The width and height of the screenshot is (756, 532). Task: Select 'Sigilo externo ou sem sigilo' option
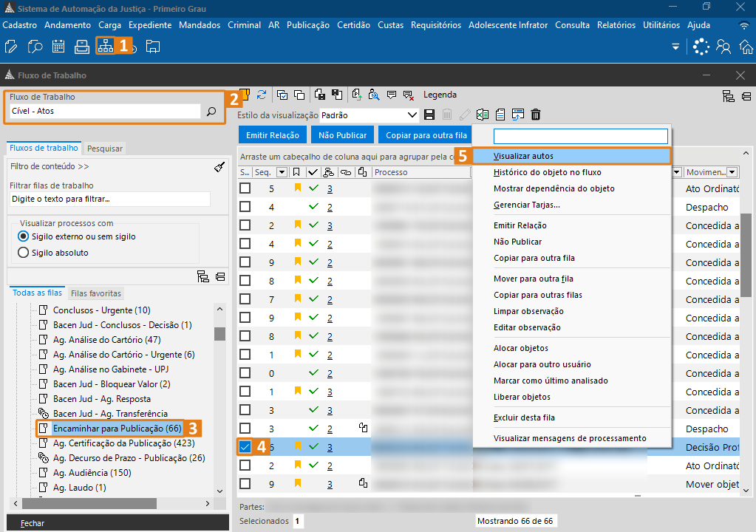(23, 236)
